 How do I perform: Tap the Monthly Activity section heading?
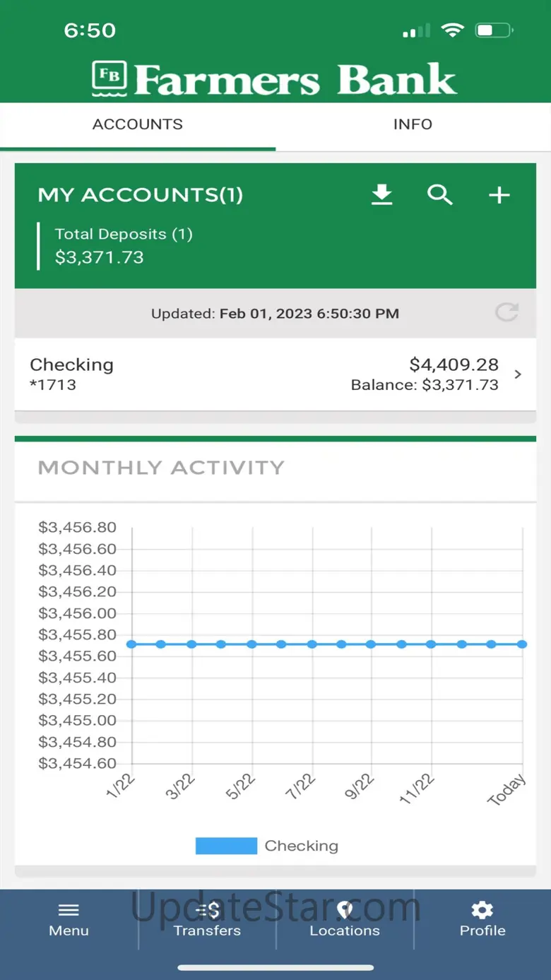pos(161,468)
